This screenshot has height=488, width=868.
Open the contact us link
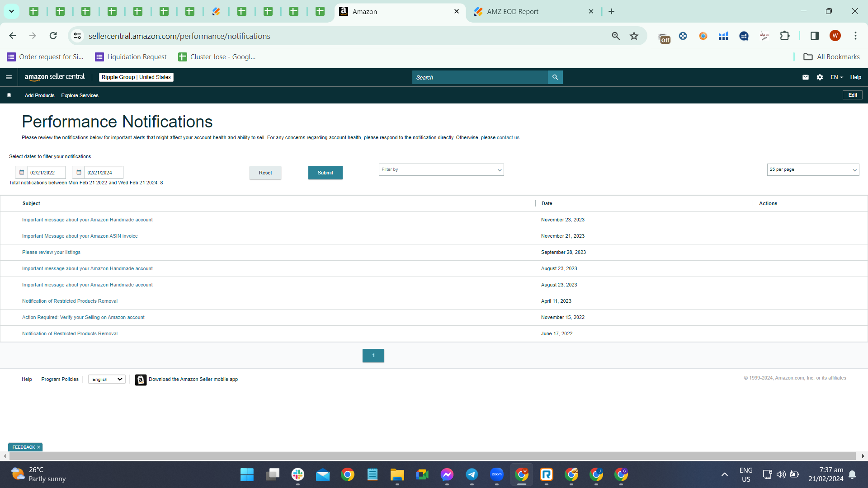[x=508, y=138]
